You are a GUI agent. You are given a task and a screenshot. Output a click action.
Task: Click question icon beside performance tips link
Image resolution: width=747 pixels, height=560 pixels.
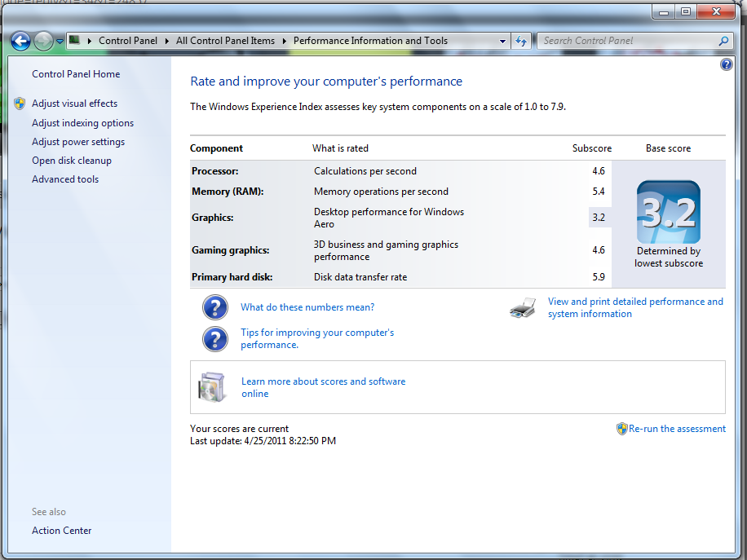tap(215, 338)
